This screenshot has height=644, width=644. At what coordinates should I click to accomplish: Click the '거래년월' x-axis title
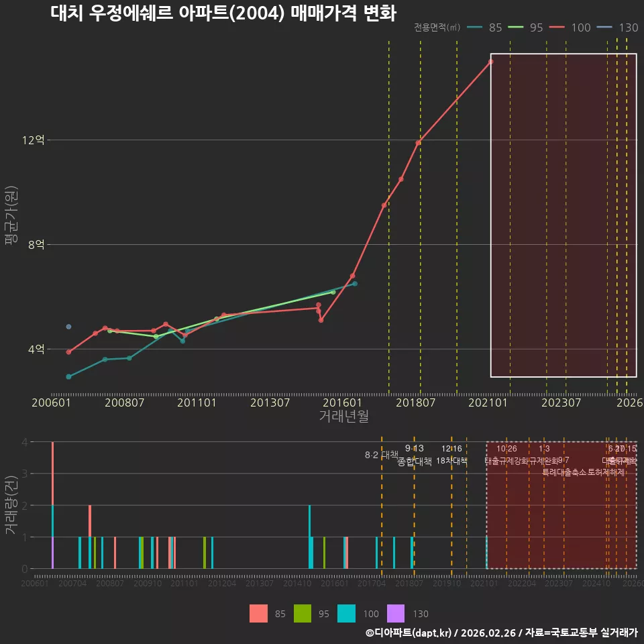click(343, 416)
